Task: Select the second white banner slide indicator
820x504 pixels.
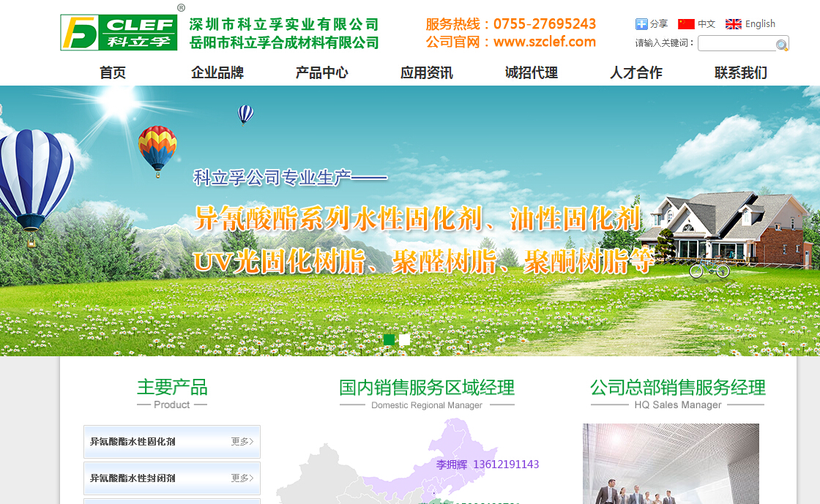Action: click(x=405, y=339)
